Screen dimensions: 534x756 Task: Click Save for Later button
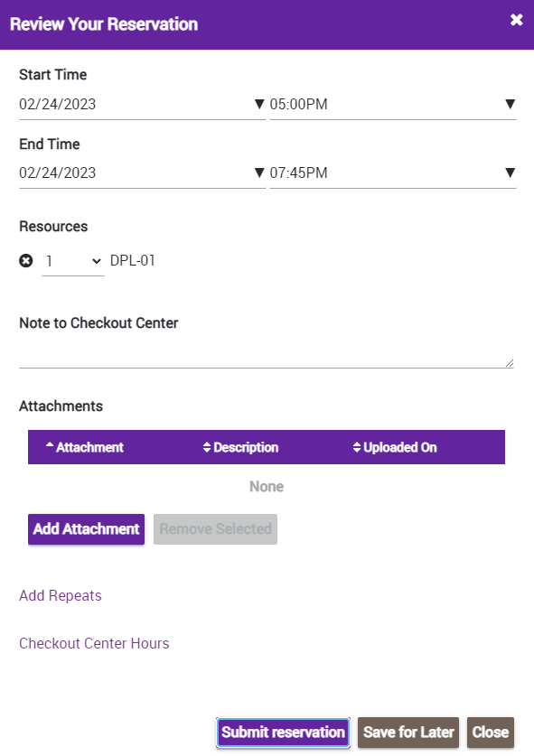[408, 733]
